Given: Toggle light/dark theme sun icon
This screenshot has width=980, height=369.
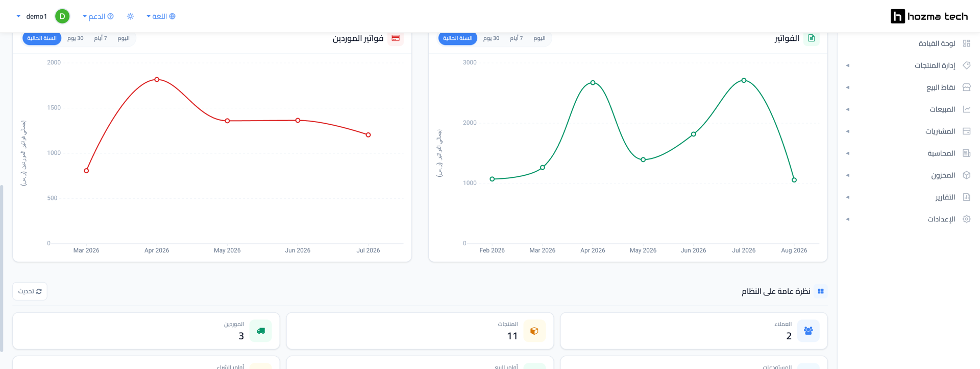Looking at the screenshot, I should [x=130, y=16].
